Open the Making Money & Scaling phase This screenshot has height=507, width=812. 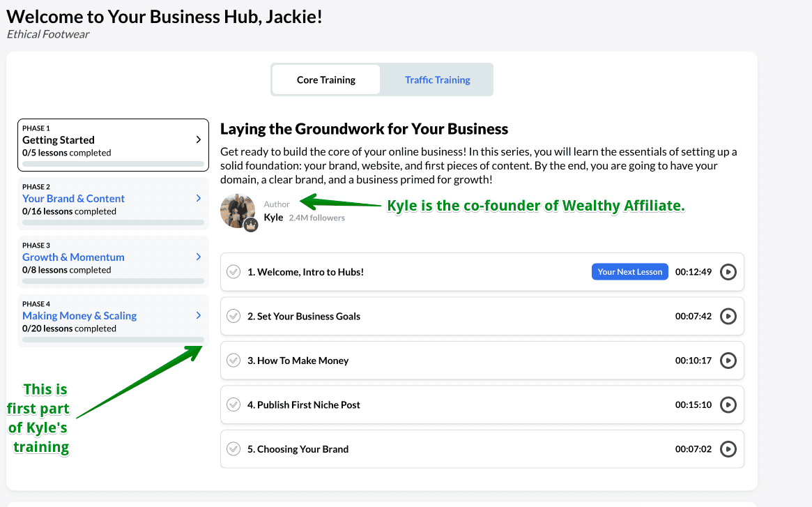(79, 316)
